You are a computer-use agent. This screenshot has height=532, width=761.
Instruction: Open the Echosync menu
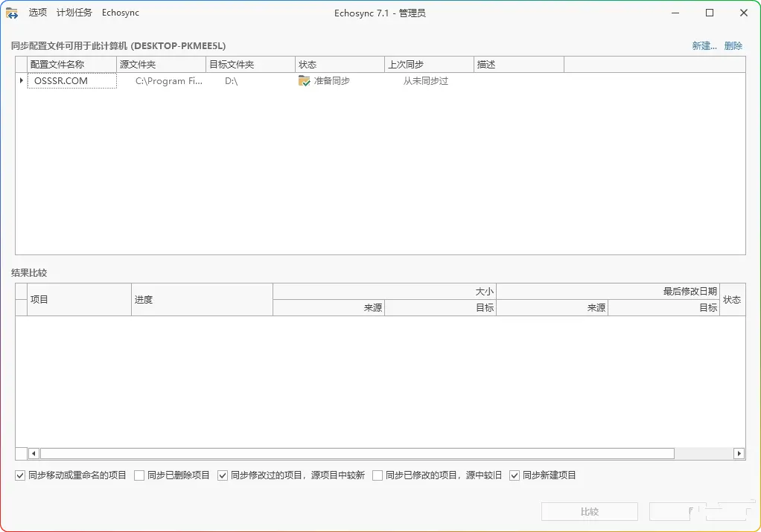pyautogui.click(x=121, y=13)
